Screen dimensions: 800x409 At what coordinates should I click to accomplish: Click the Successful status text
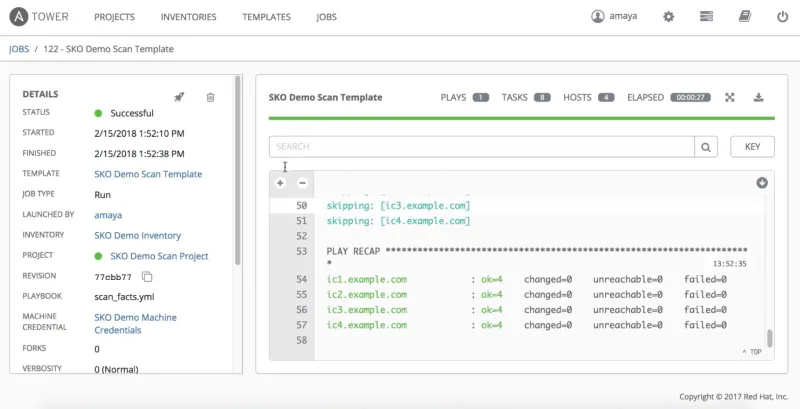pos(132,113)
